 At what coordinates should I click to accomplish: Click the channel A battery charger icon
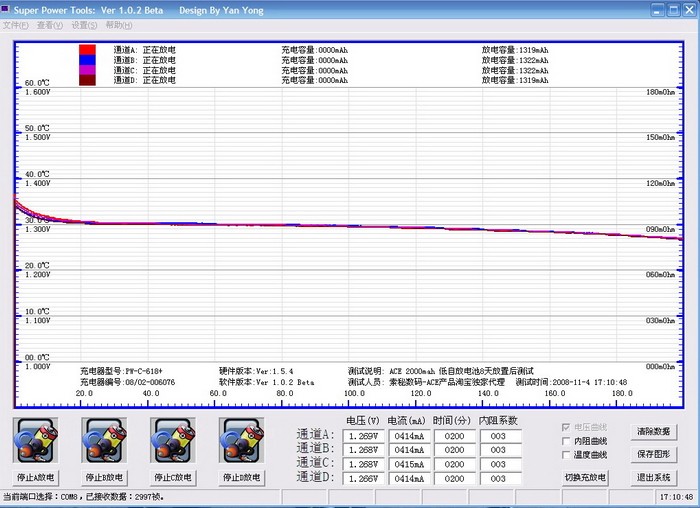pyautogui.click(x=35, y=440)
